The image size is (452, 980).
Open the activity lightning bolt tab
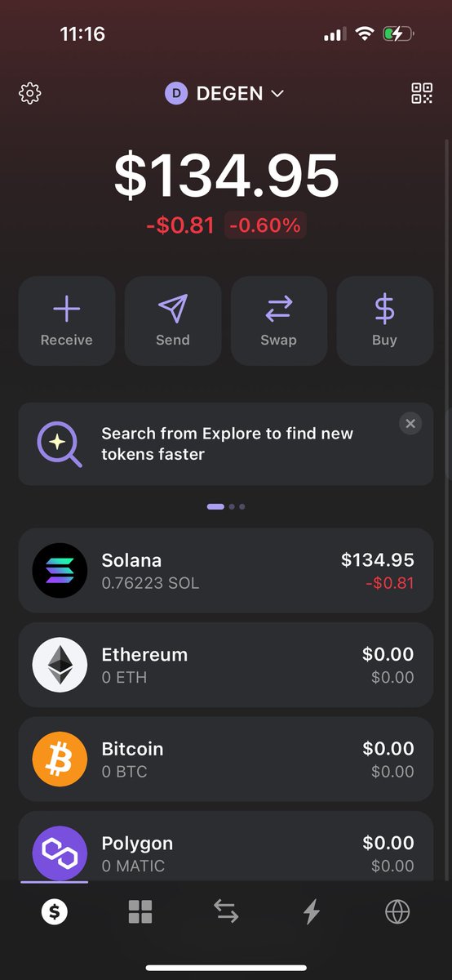point(312,911)
